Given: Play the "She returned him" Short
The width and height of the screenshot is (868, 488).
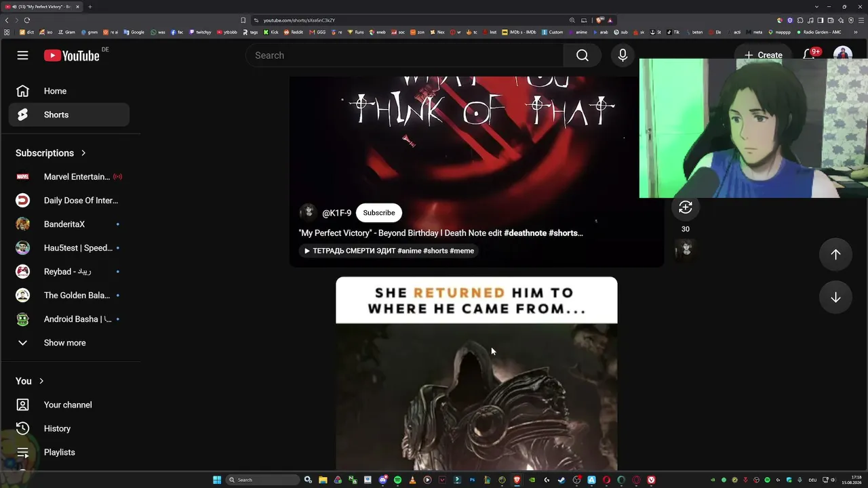Looking at the screenshot, I should (x=477, y=373).
